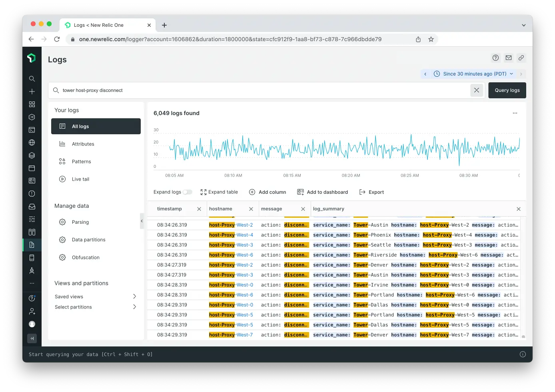Open the Attributes tab under Your logs
Screen dimensions: 555x392
(83, 144)
